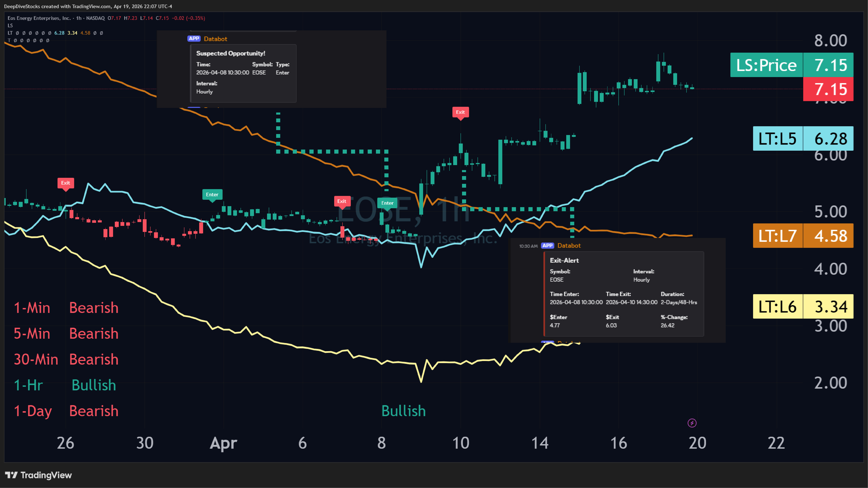This screenshot has height=488, width=868.
Task: Open the Databot app name in the popup
Action: click(216, 39)
